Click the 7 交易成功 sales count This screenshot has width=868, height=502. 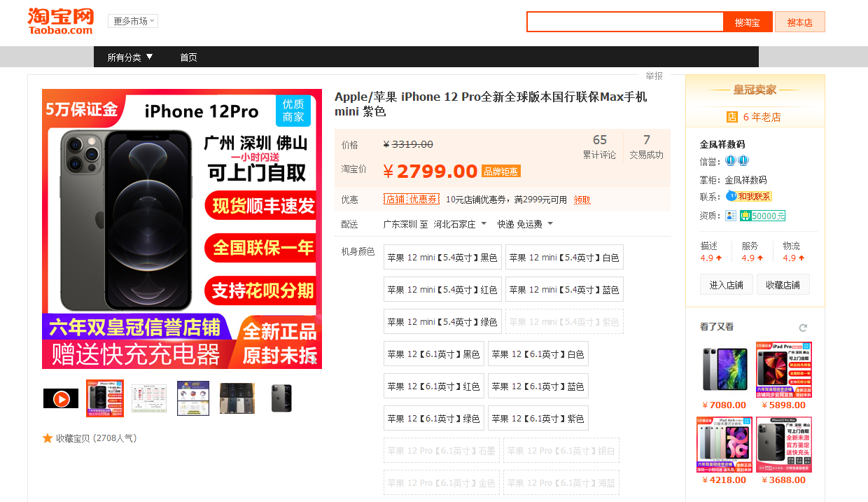point(647,147)
